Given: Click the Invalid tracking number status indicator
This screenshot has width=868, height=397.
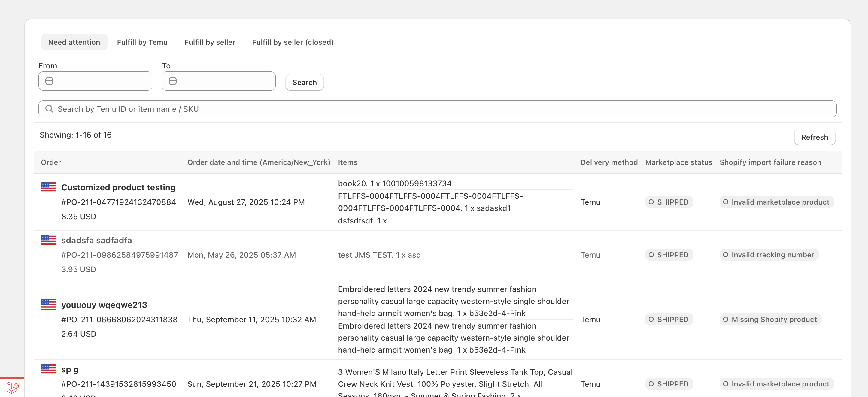Looking at the screenshot, I should 768,255.
